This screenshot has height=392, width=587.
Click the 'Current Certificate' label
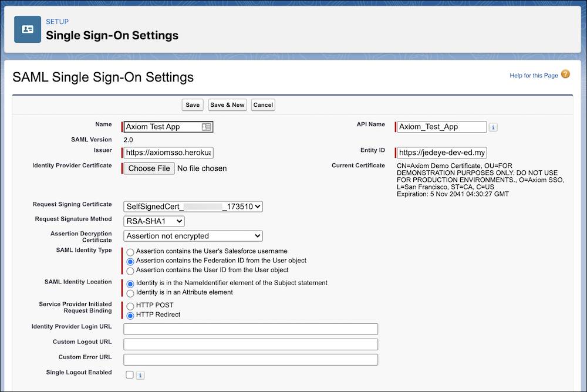[358, 165]
